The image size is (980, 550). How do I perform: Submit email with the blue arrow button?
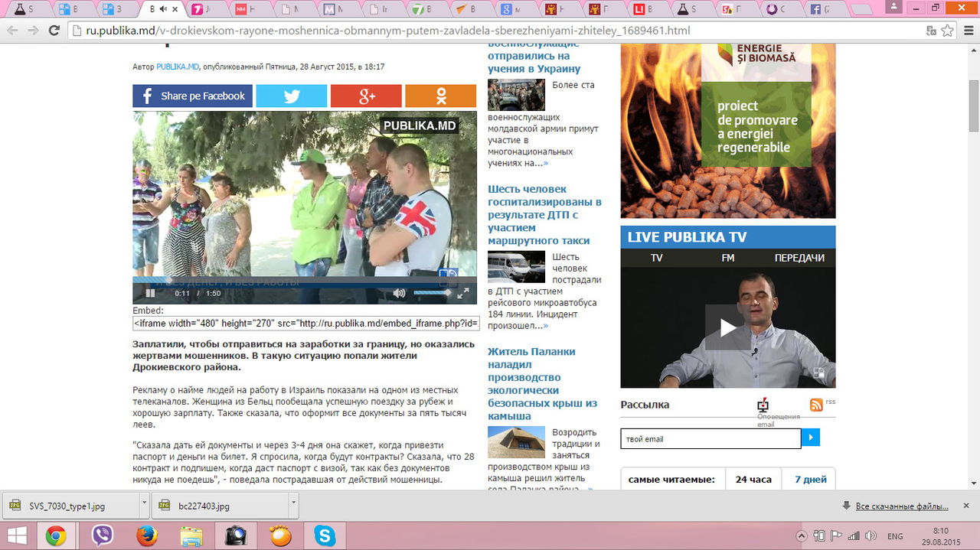pyautogui.click(x=811, y=438)
